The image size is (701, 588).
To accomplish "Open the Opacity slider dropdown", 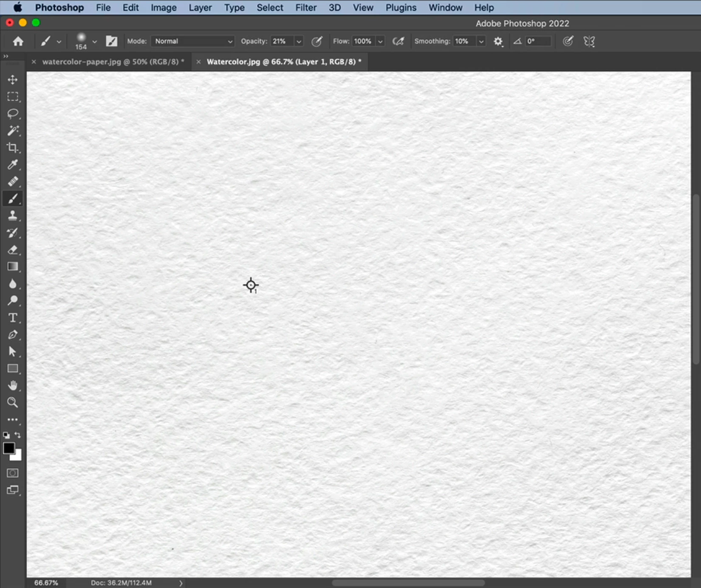I will (x=299, y=41).
